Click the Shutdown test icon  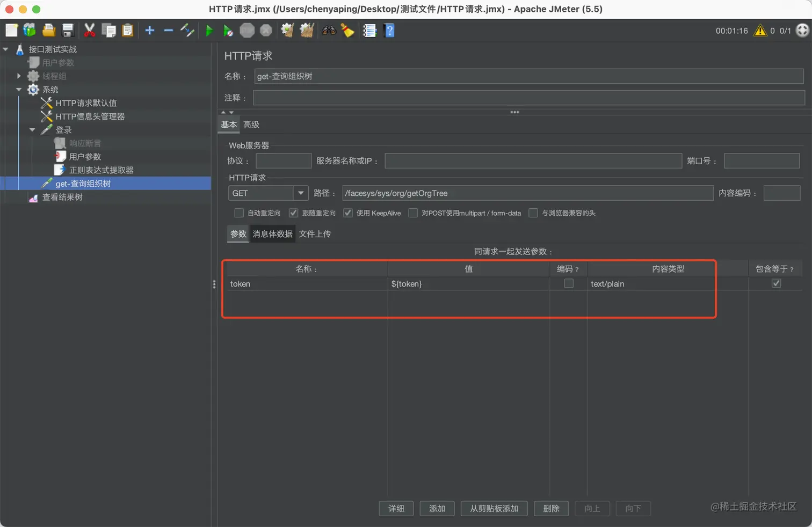(266, 31)
